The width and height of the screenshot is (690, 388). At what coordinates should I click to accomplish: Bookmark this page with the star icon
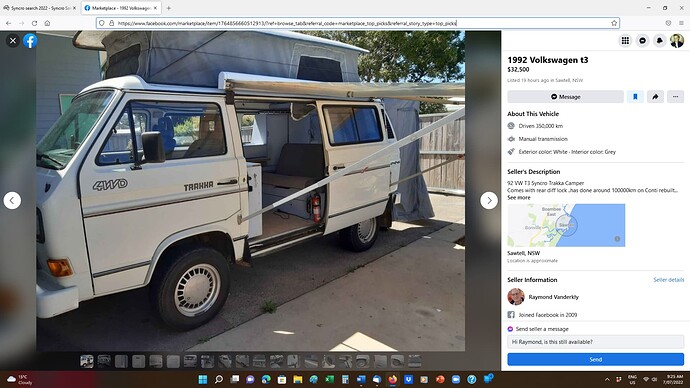[x=614, y=23]
